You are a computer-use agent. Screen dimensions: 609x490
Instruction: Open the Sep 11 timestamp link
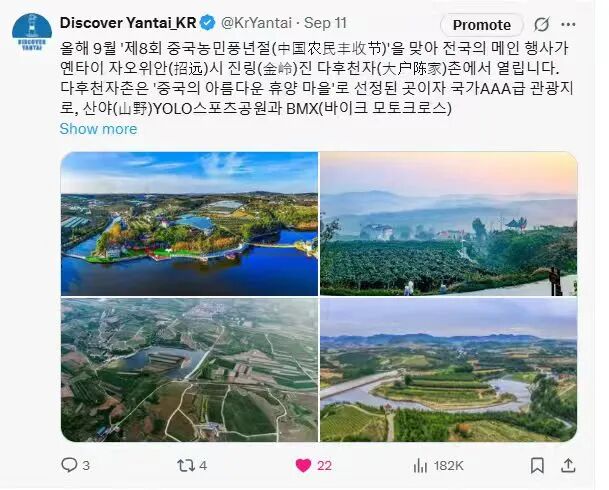pyautogui.click(x=325, y=23)
